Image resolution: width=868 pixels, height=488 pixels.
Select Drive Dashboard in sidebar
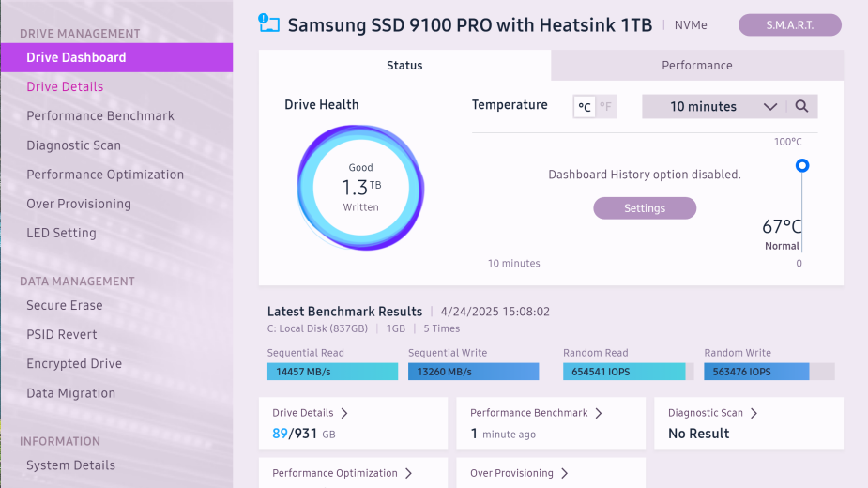pos(116,57)
